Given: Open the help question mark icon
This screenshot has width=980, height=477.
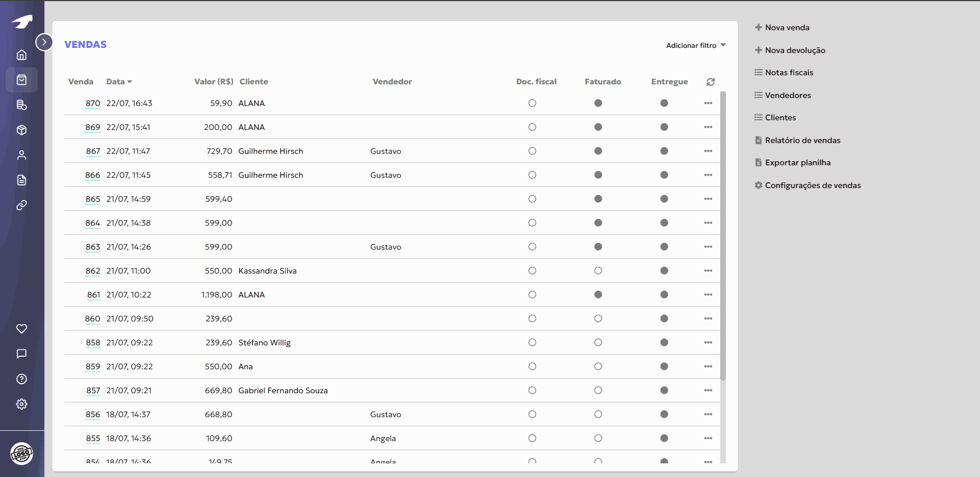Looking at the screenshot, I should point(22,379).
